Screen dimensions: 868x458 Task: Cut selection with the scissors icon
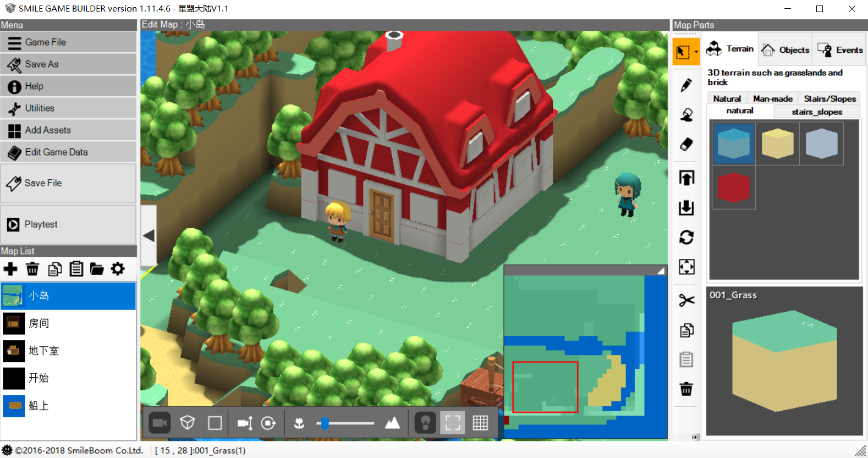[x=686, y=300]
